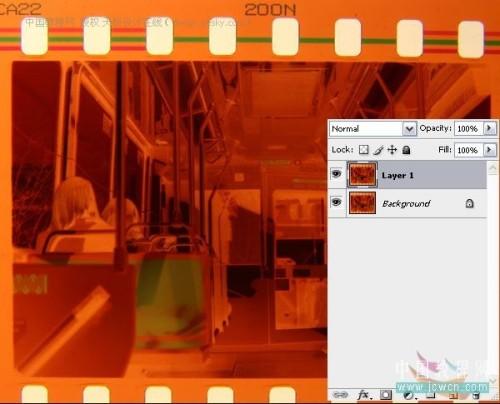Create a new group folder icon
The image size is (500, 404).
point(431,395)
